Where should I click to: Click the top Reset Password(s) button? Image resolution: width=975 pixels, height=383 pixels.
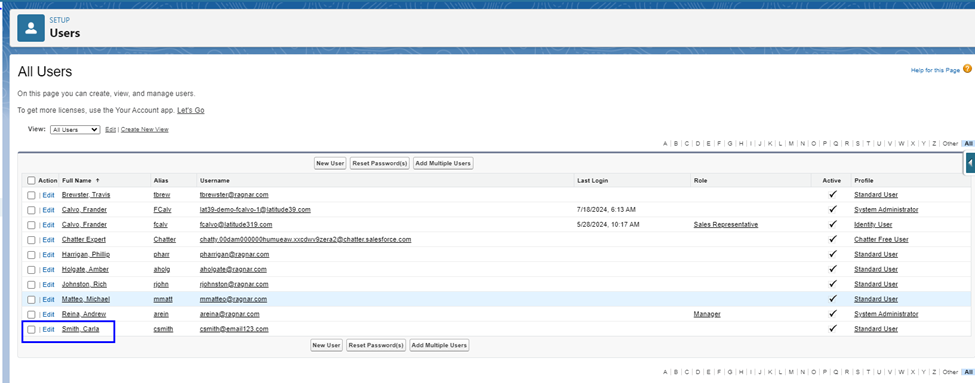[x=380, y=163]
